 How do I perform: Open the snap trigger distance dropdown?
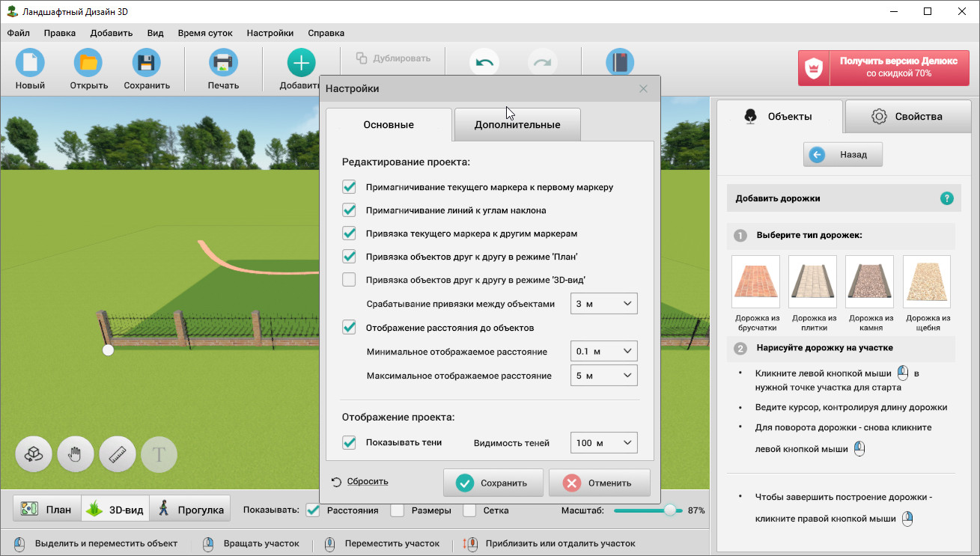(x=603, y=304)
